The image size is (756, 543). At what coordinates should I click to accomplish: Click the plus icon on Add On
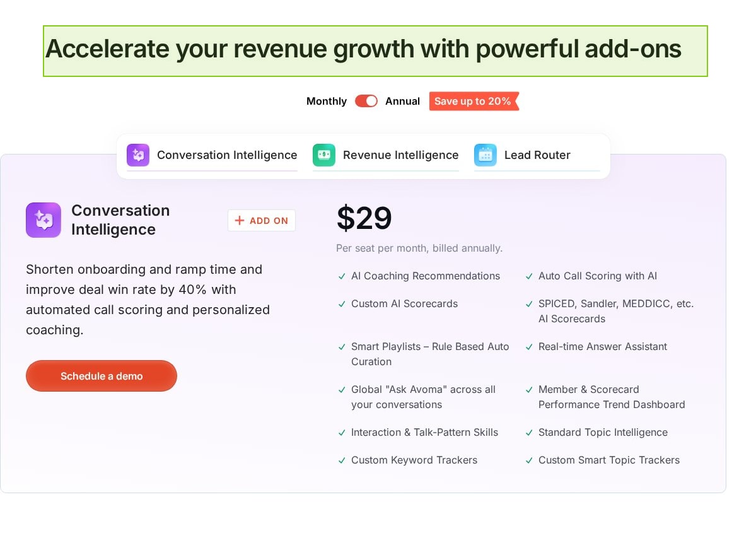[240, 221]
